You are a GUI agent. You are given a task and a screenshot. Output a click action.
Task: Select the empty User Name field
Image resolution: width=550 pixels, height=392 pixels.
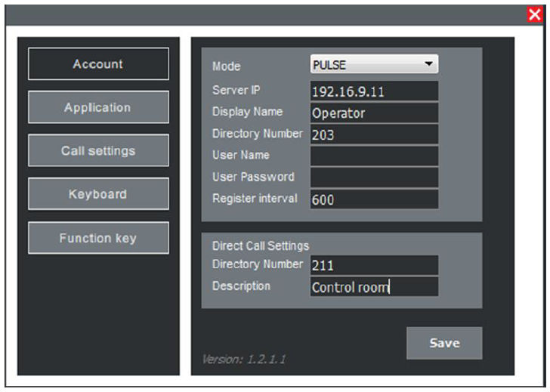(374, 156)
